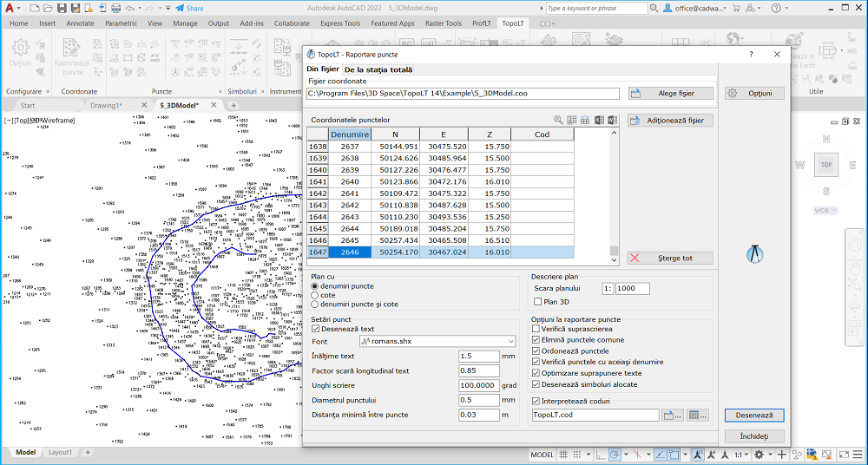
Task: Expand the account dropdown office@cadwa...
Action: coord(724,9)
